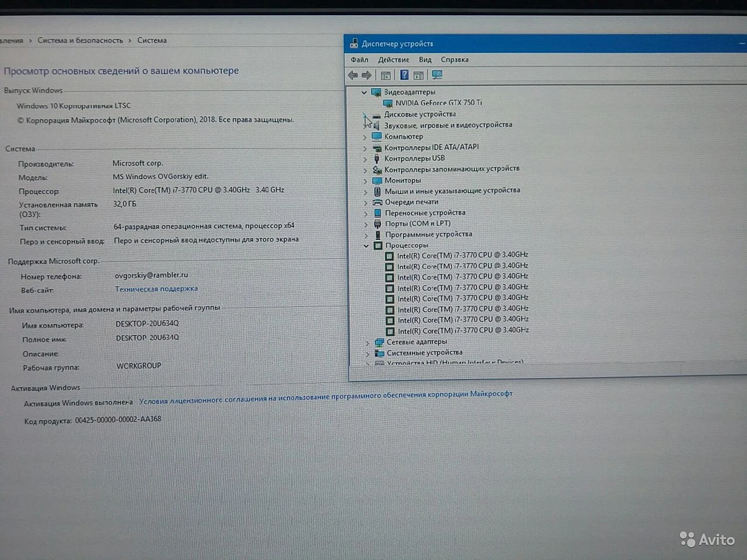The height and width of the screenshot is (560, 747).
Task: Expand the Переносные устройства node
Action: click(366, 213)
